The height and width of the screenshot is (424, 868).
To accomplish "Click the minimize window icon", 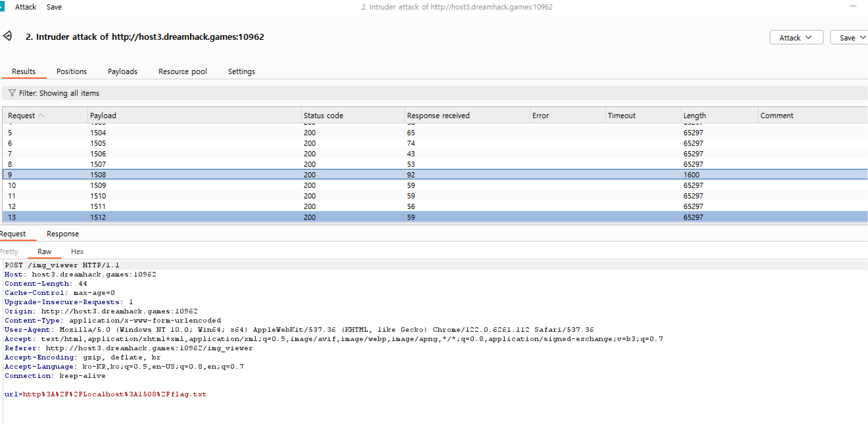I will [x=853, y=6].
